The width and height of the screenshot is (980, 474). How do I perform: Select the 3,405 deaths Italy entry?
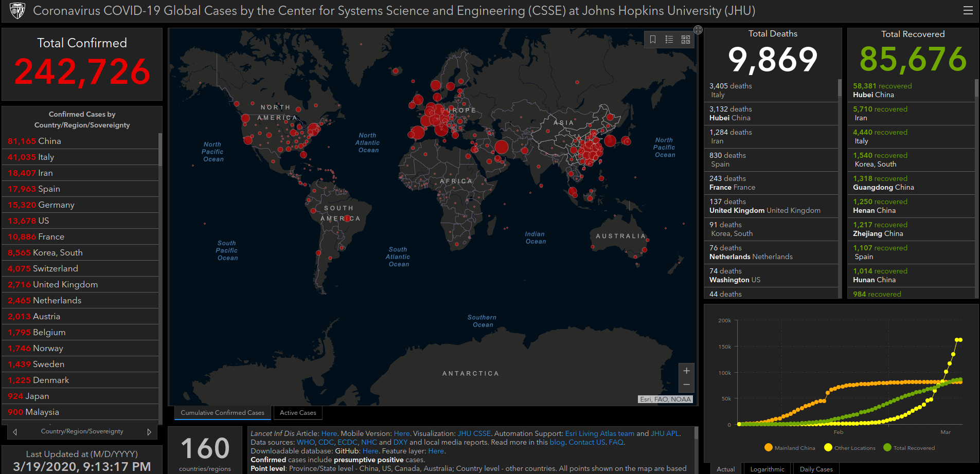pos(771,90)
